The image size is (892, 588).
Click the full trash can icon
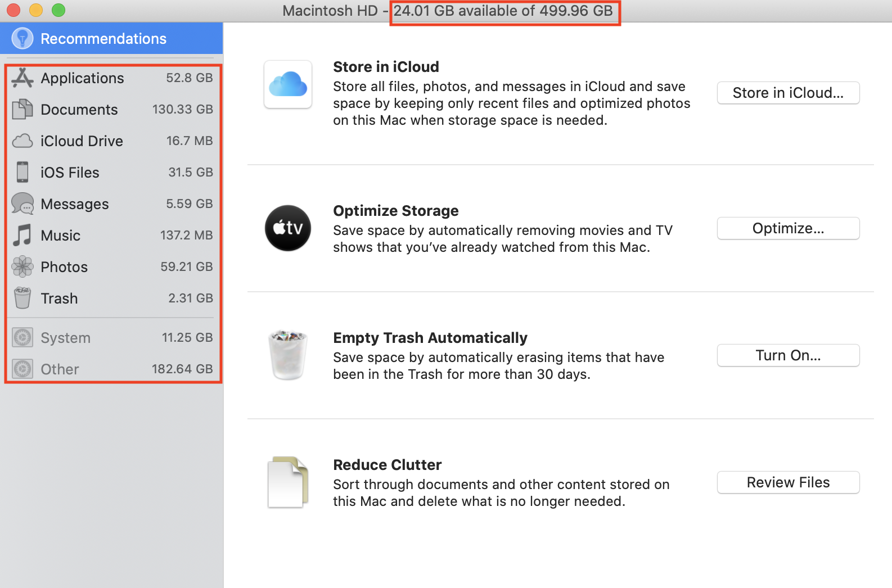click(x=288, y=355)
